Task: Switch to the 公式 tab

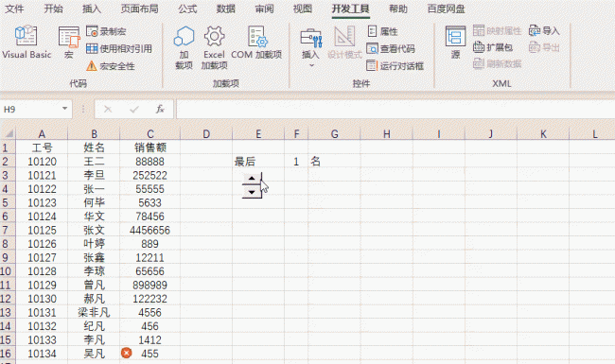Action: (x=187, y=9)
